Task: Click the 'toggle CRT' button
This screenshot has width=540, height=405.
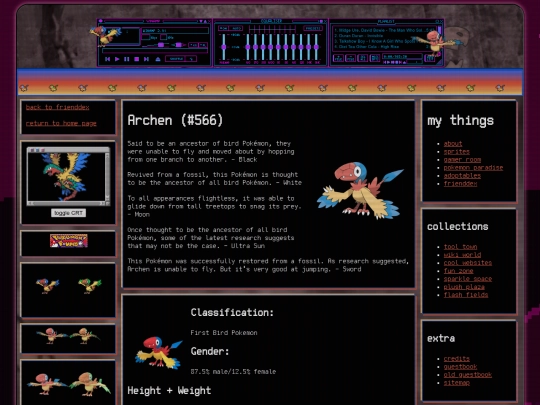Action: (69, 213)
